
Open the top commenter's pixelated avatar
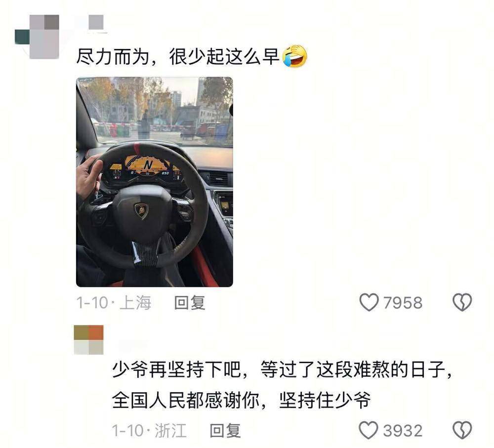[37, 36]
